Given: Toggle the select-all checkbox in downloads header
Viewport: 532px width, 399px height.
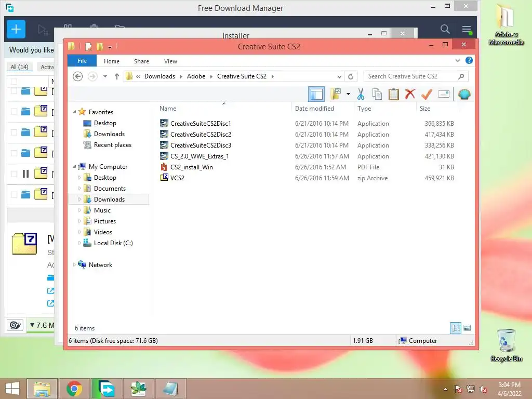Looking at the screenshot, I should (14, 82).
